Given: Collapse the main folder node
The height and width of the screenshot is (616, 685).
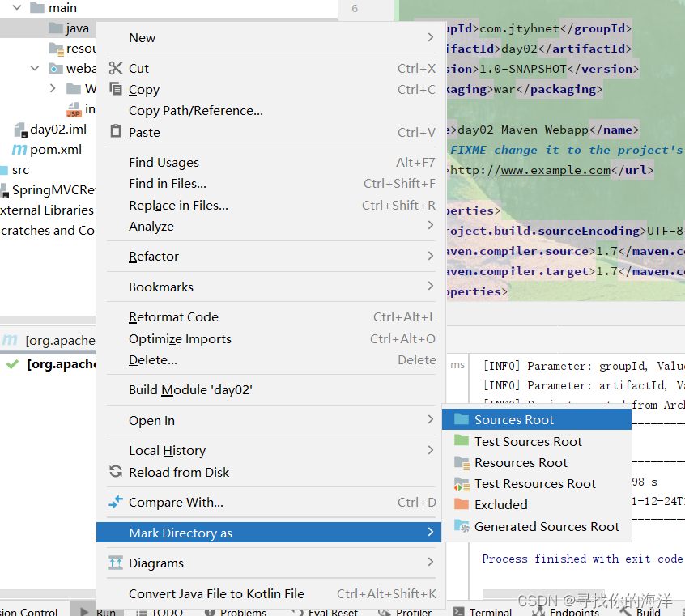Looking at the screenshot, I should coord(17,7).
